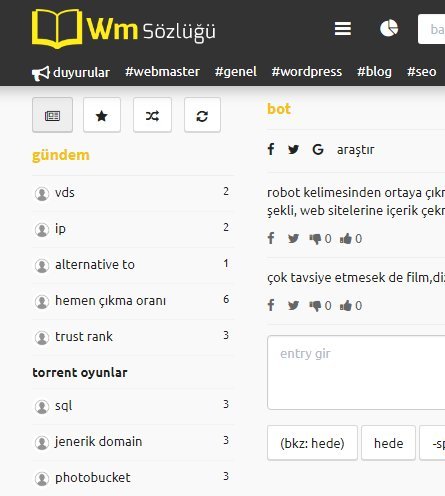445x496 pixels.
Task: Click the bot topic title
Action: [279, 109]
